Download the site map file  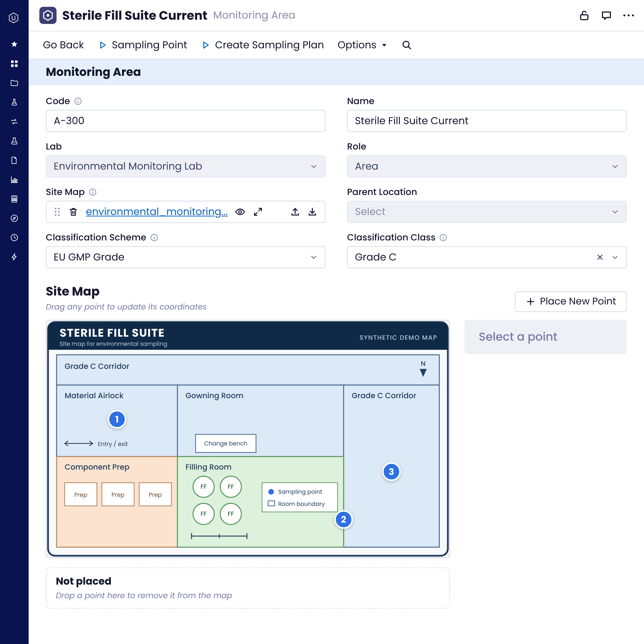pos(312,212)
